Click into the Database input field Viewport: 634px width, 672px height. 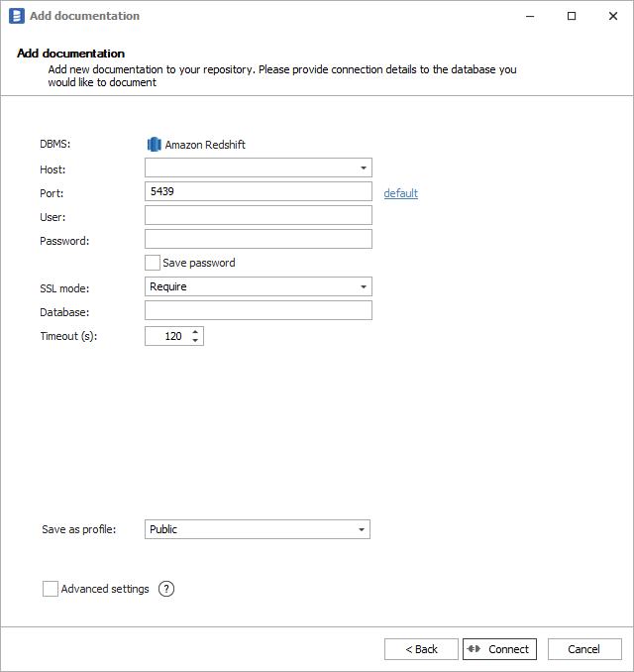click(259, 310)
